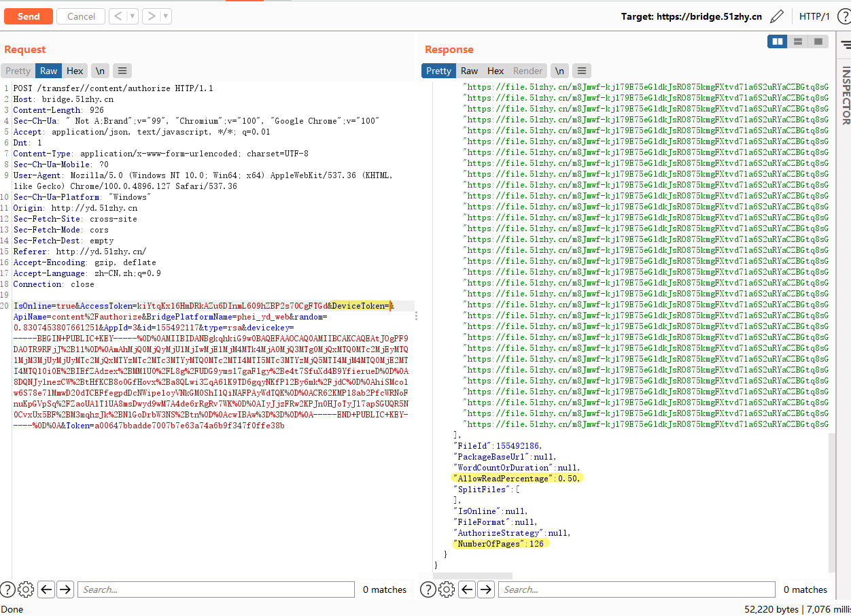Toggle non-printable characters in Request
Image resolution: width=851 pixels, height=616 pixels.
pyautogui.click(x=100, y=71)
